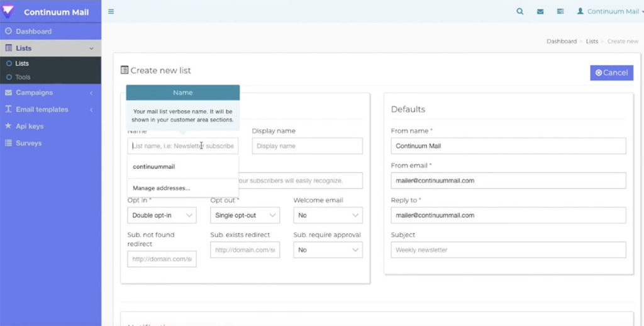
Task: Focus Sub. exists redirect field
Action: coord(245,250)
